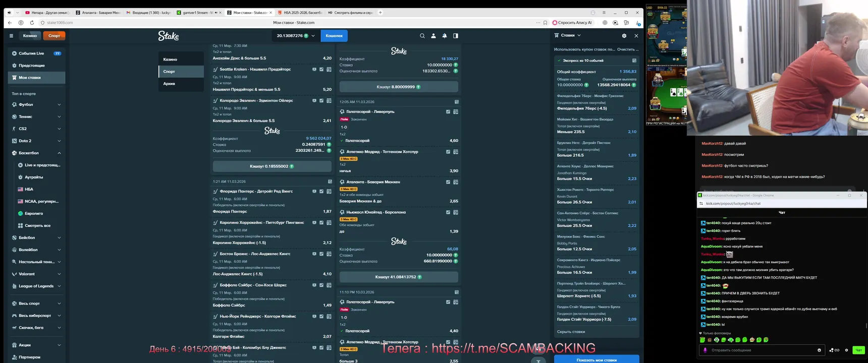Open the user profile icon
This screenshot has width=868, height=363.
pos(433,36)
